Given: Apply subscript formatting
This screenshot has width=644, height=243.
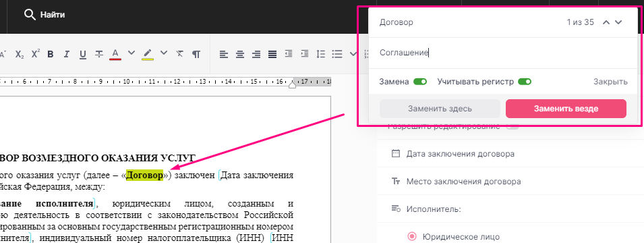Looking at the screenshot, I should click(x=20, y=54).
